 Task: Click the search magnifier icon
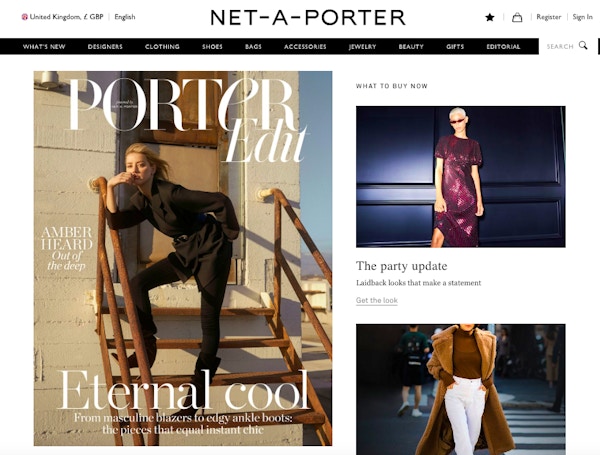coord(583,46)
